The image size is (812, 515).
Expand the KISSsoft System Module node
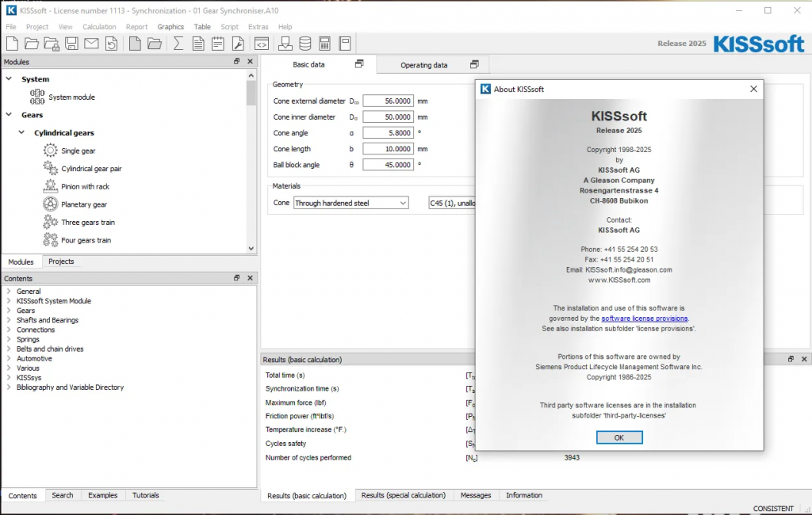pyautogui.click(x=8, y=301)
